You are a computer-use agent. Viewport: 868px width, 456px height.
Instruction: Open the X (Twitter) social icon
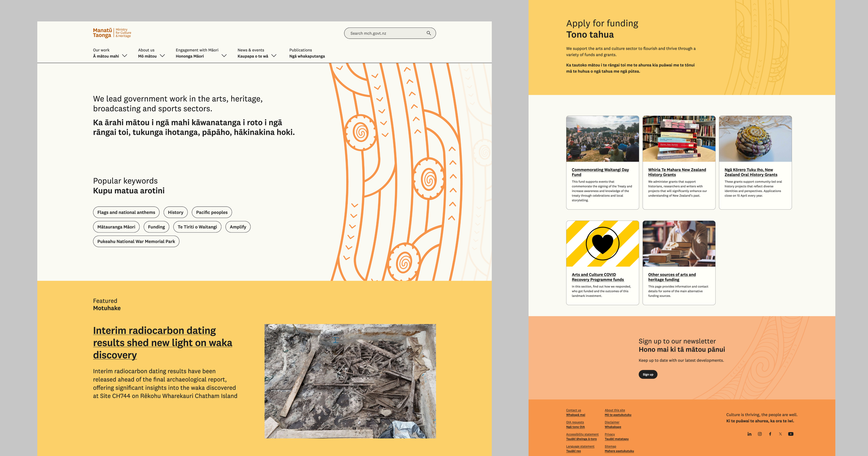(x=781, y=434)
